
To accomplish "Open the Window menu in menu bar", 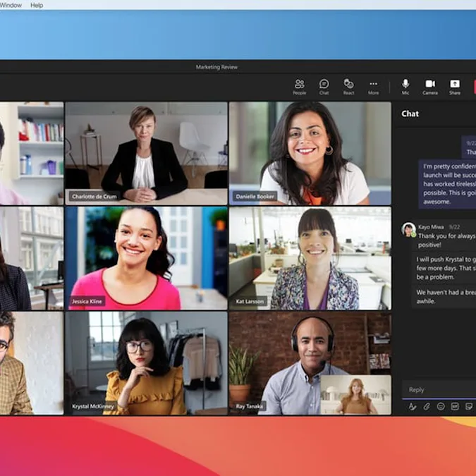I will (11, 5).
